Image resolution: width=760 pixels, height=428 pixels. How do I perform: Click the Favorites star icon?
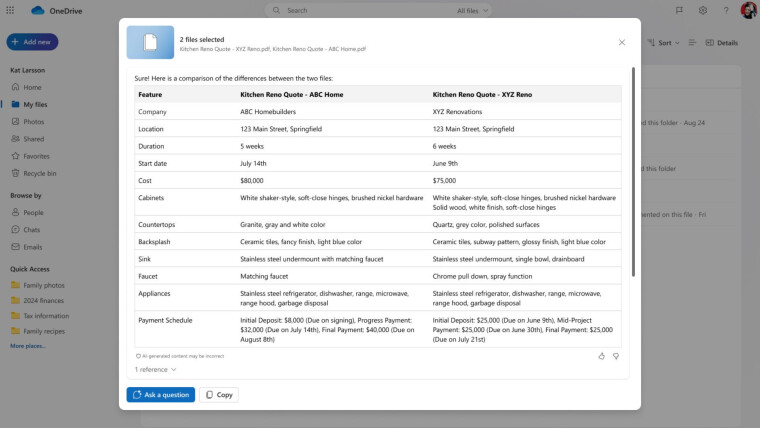coord(16,156)
